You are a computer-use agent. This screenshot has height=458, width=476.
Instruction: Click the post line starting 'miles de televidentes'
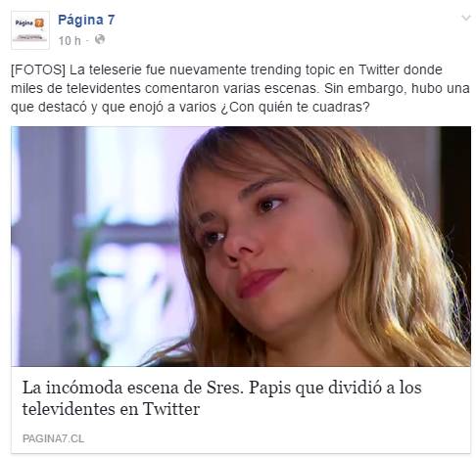[x=240, y=88]
